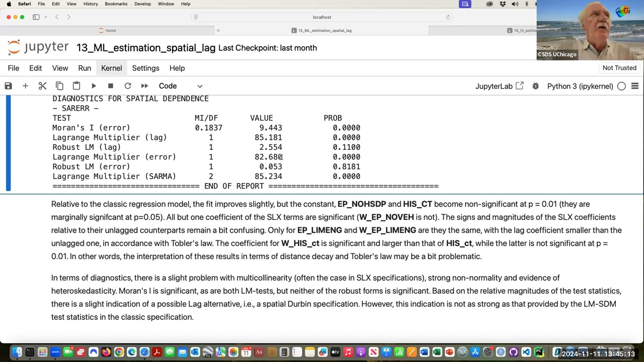Viewport: 644px width, 362px height.
Task: Click the kernel status circle indicator
Action: (621, 86)
